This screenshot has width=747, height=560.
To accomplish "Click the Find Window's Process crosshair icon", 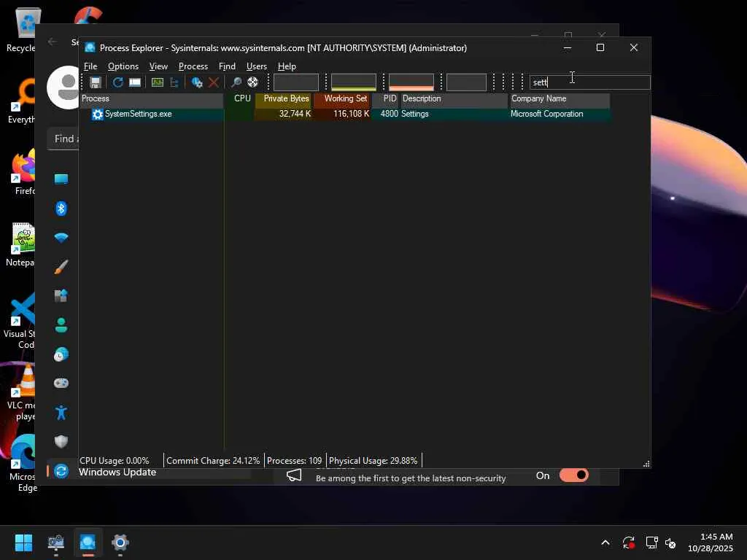I will point(252,82).
